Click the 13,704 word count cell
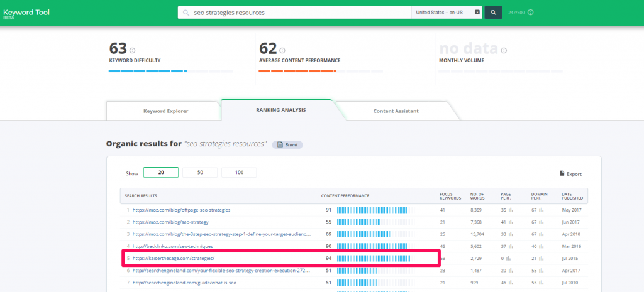The width and height of the screenshot is (644, 292). point(479,234)
